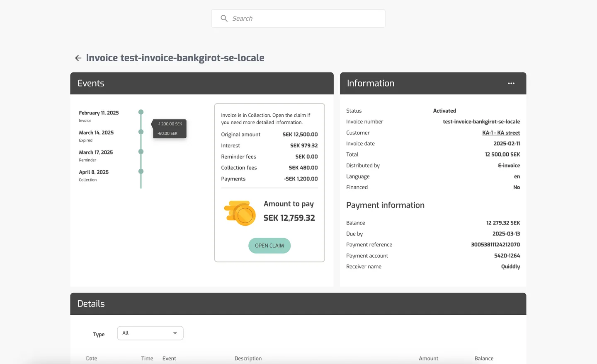Image resolution: width=597 pixels, height=364 pixels.
Task: Click the back arrow beside Invoice title
Action: 78,58
